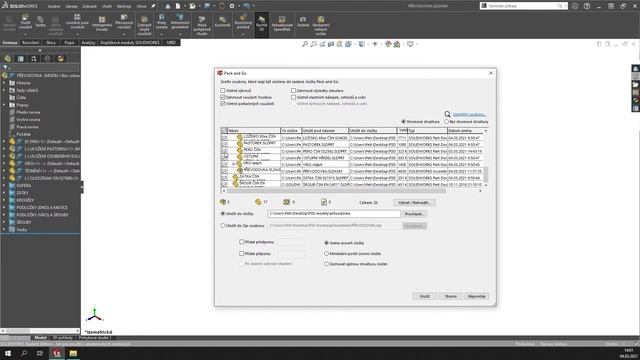Screen dimensions: 640x360
Task: Click the File Explorer taskbar icon
Action: (x=73, y=353)
